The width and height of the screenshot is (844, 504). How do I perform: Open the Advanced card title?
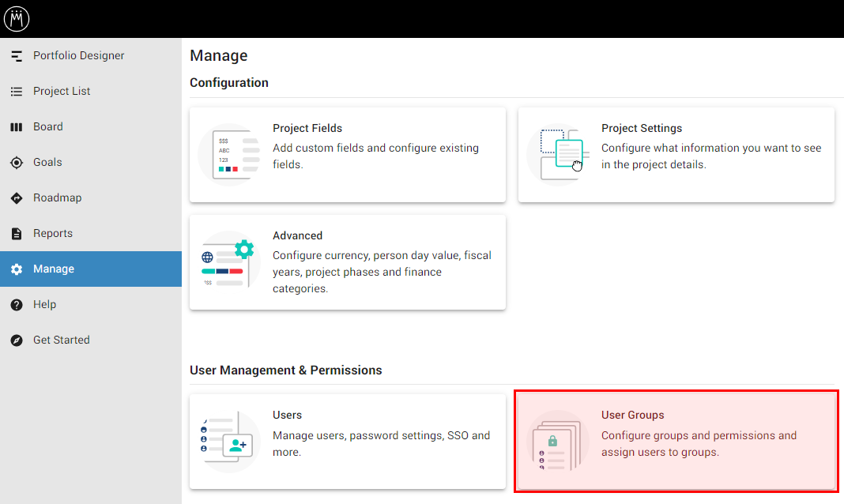[x=298, y=235]
